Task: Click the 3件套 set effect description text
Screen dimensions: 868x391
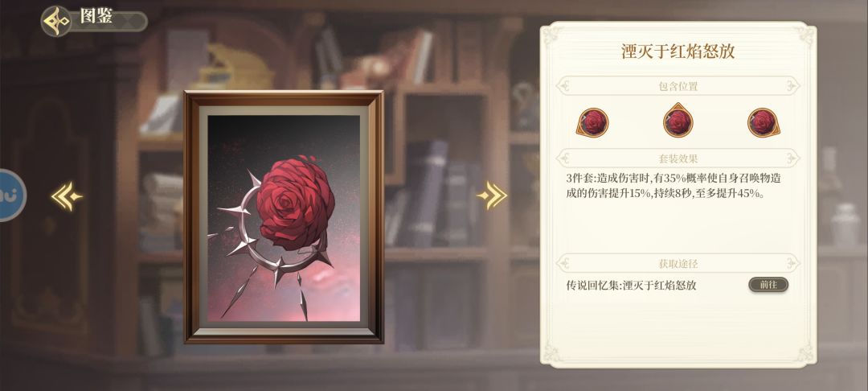Action: [674, 187]
